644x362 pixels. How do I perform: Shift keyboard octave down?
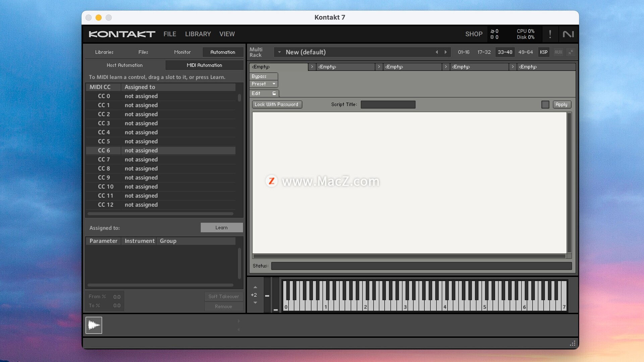(x=255, y=303)
